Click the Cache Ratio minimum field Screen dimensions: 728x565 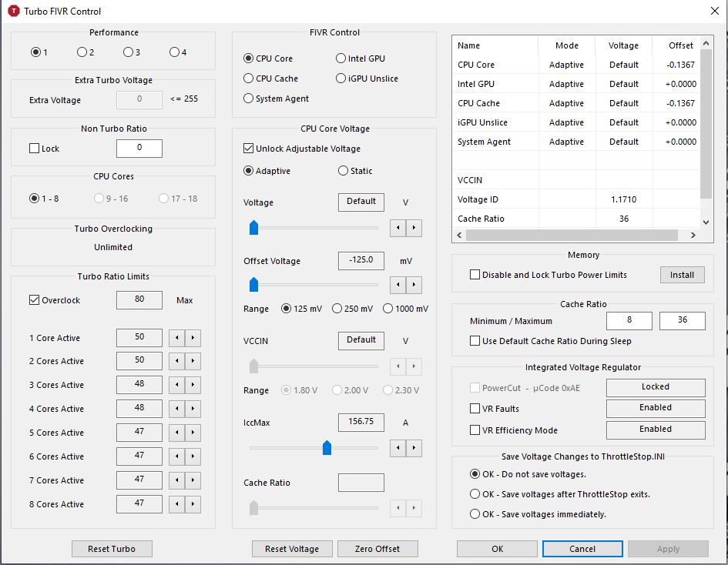pyautogui.click(x=629, y=320)
